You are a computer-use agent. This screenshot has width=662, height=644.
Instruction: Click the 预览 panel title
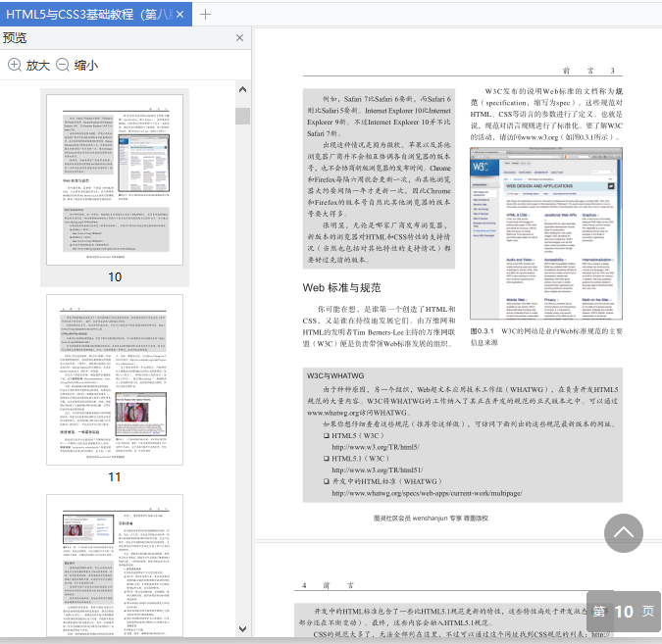tap(15, 38)
